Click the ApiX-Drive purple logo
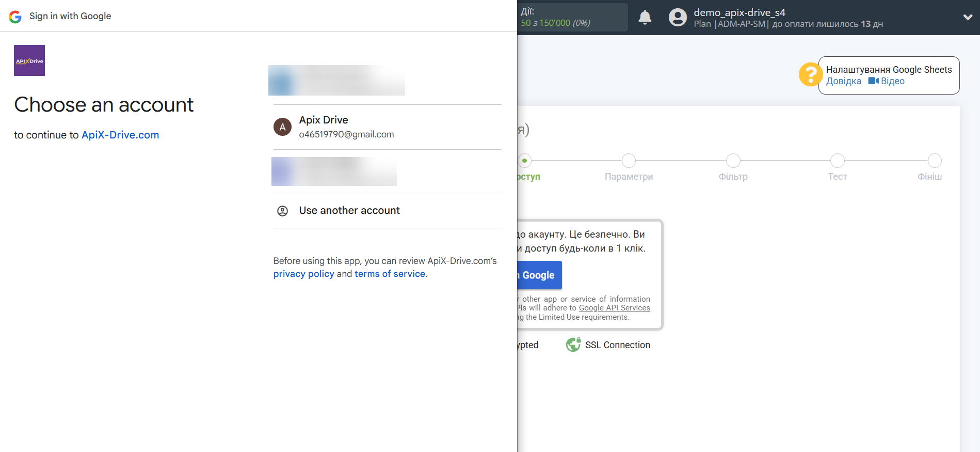The image size is (980, 452). pos(29,60)
